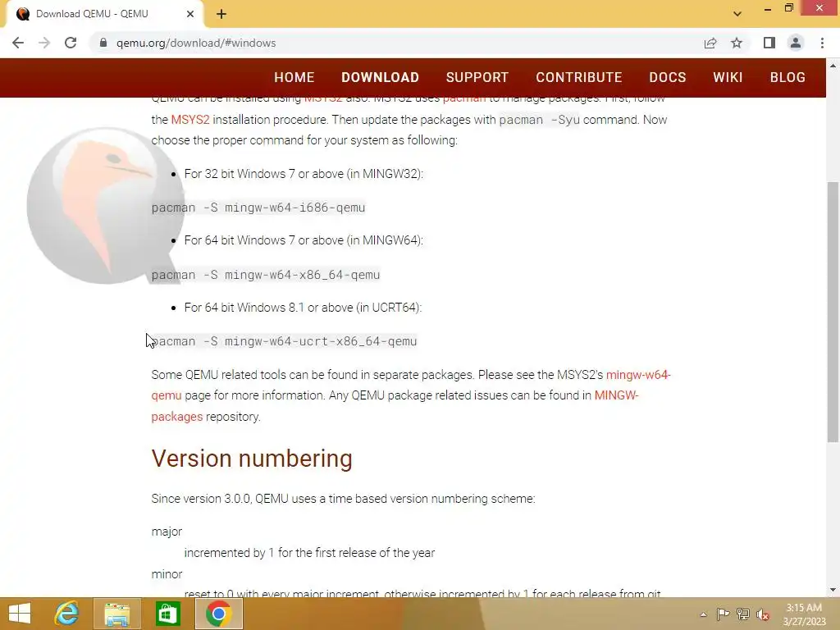Screen dimensions: 840x630
Task: Click the 32 bit Windows 7 bullet
Action: (304, 174)
